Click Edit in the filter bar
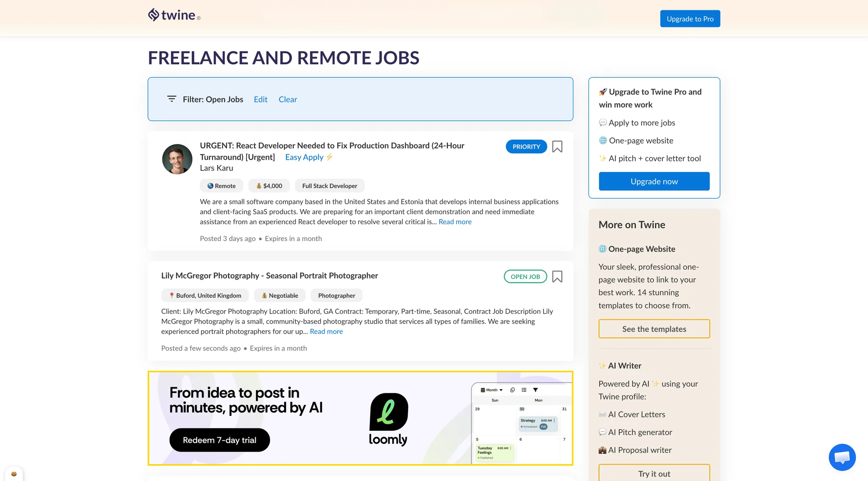Image resolution: width=868 pixels, height=481 pixels. (x=260, y=99)
